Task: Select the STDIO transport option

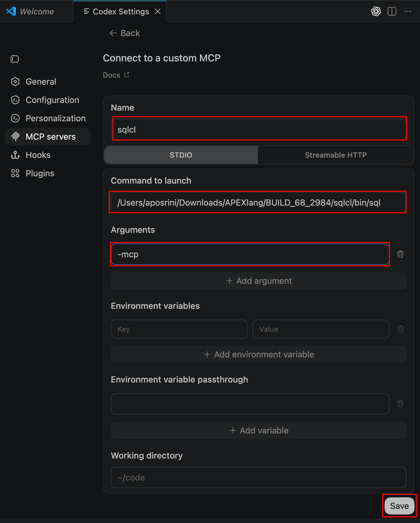Action: coord(181,155)
